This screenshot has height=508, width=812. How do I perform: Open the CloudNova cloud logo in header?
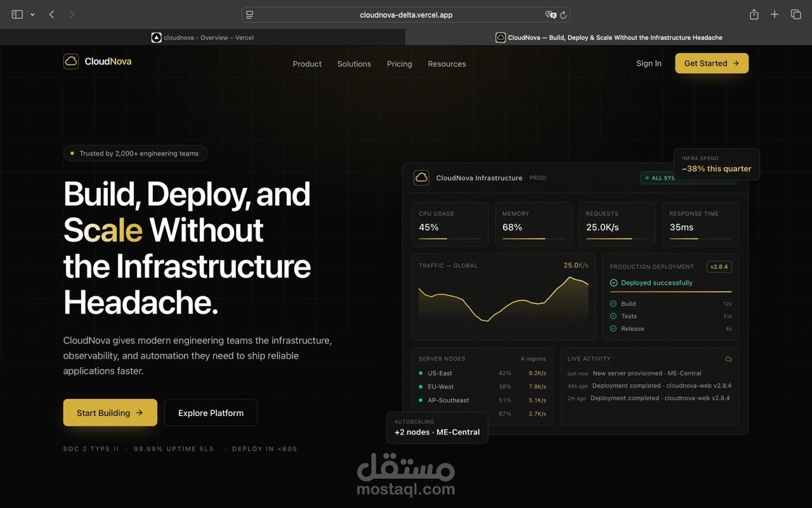point(71,62)
